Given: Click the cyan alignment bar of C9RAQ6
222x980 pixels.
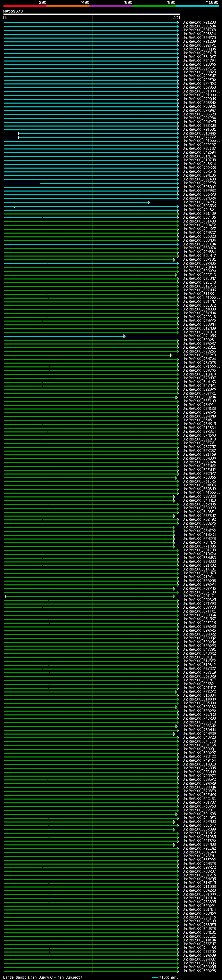Looking at the screenshot, I should coord(91,264).
